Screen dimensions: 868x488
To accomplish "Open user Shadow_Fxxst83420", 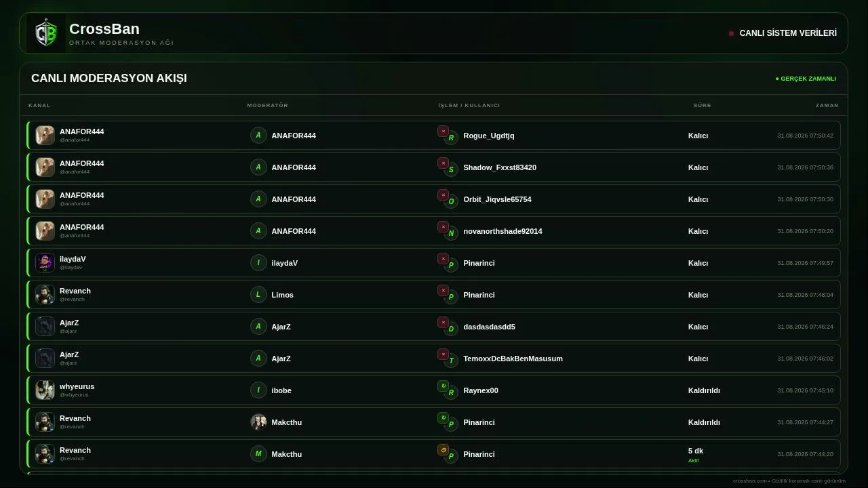I will click(x=500, y=167).
